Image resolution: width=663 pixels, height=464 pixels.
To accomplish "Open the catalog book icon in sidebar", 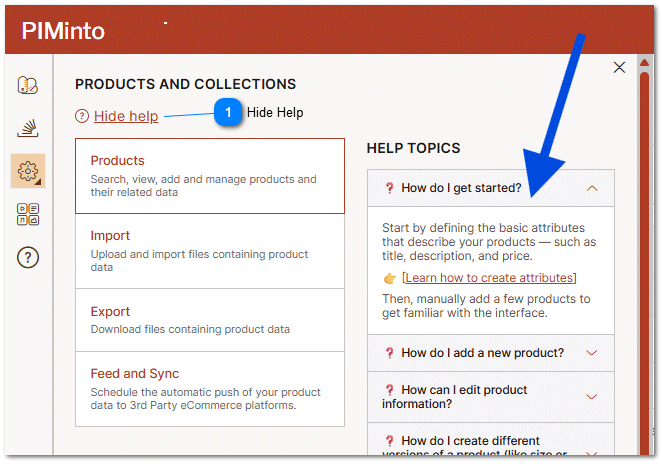I will [28, 85].
